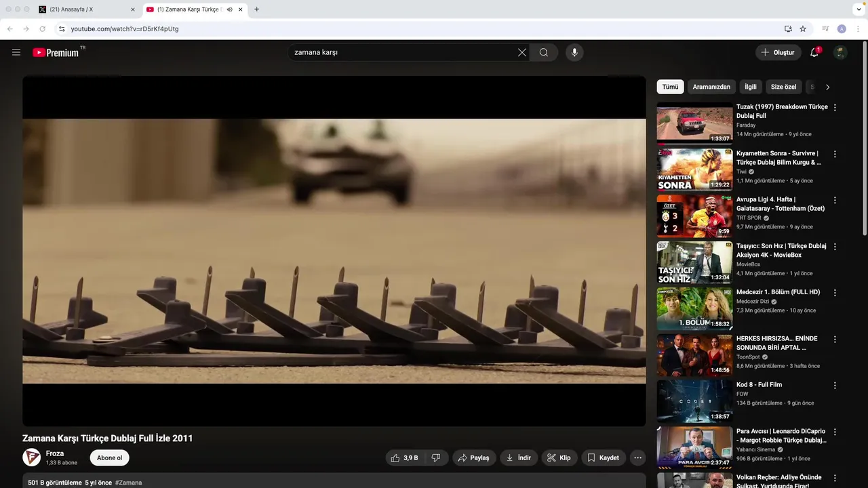
Task: Start voice search with microphone icon
Action: 574,52
